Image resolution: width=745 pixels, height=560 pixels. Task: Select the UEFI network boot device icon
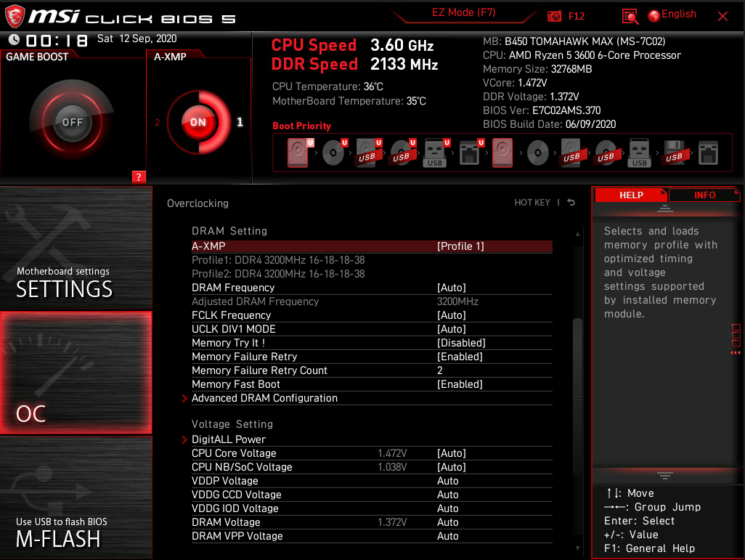tap(470, 153)
